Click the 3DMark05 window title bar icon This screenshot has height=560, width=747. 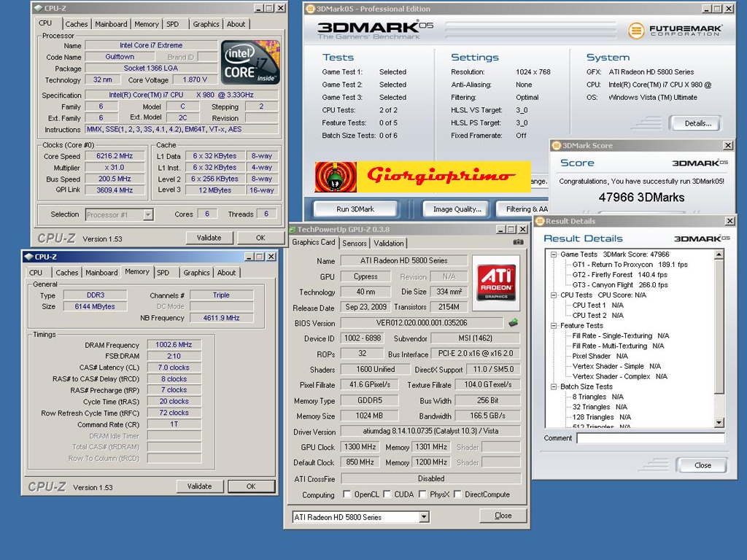[x=310, y=9]
